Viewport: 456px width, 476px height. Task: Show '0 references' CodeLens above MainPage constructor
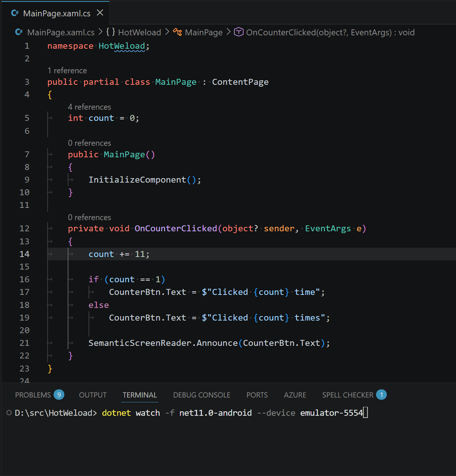point(89,143)
